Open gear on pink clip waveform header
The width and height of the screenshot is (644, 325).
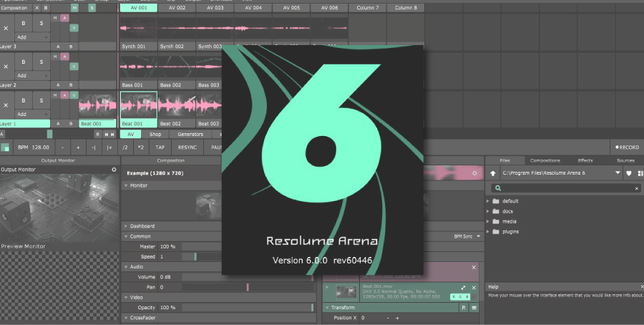click(x=474, y=173)
